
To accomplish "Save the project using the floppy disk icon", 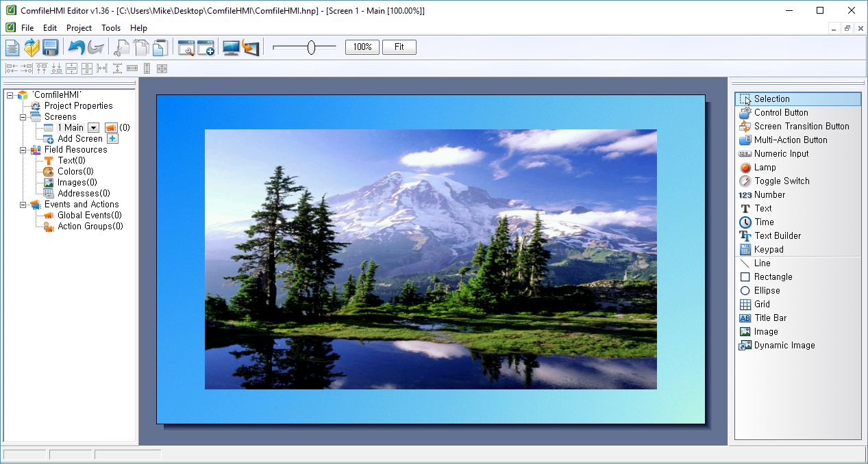I will point(50,47).
